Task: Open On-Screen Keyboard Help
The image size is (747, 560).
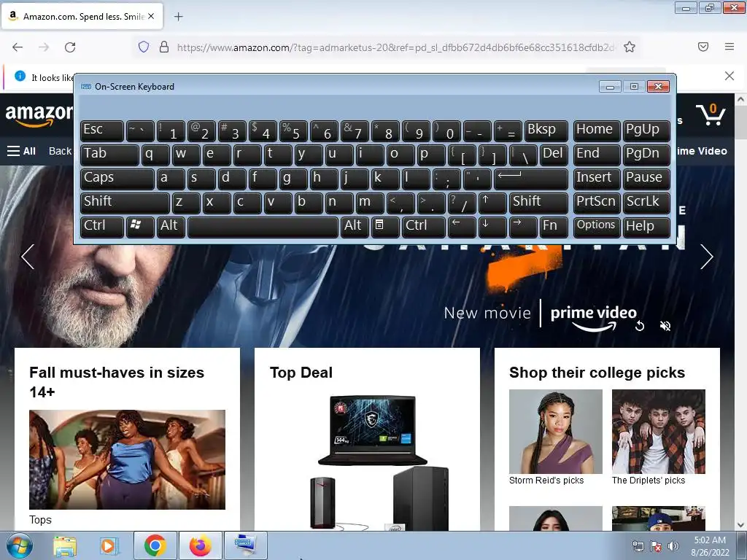Action: (646, 227)
